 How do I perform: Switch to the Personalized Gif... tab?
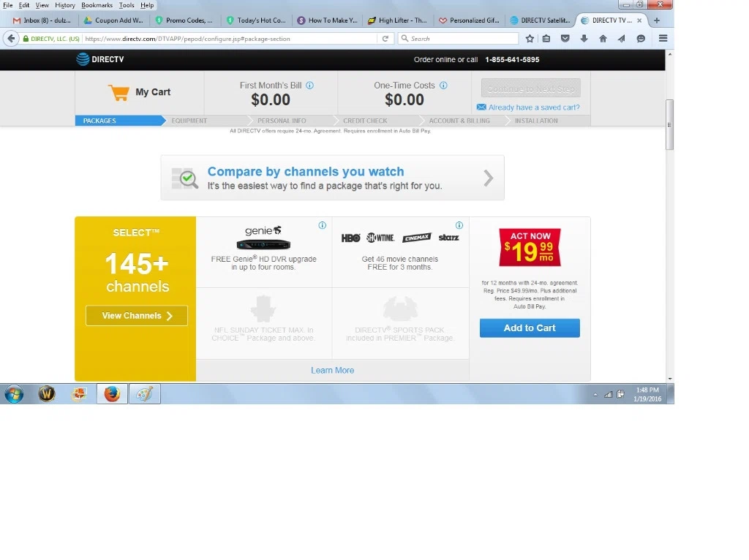click(470, 20)
